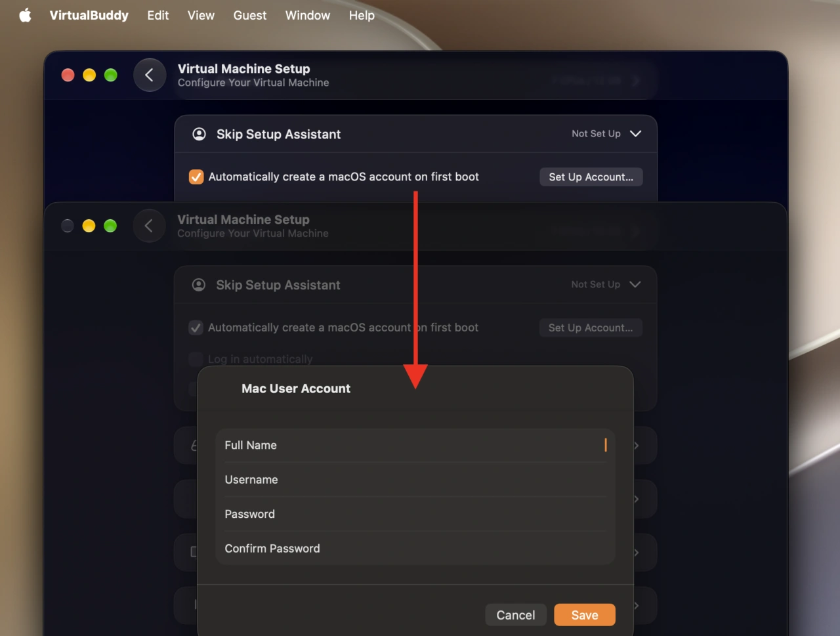Click the person icon in background window's Skip Setup Assistant

(199, 134)
